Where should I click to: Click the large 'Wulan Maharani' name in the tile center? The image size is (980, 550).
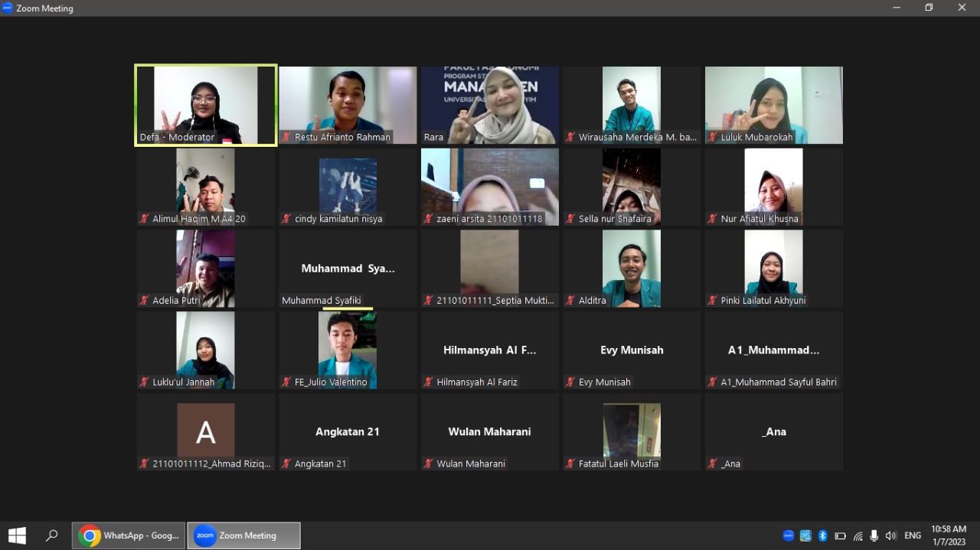click(x=490, y=431)
